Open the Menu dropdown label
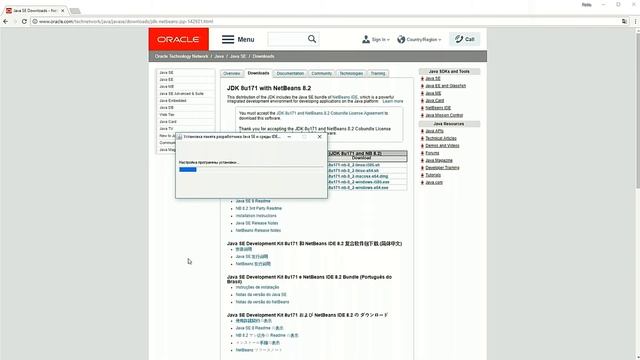 (x=246, y=40)
